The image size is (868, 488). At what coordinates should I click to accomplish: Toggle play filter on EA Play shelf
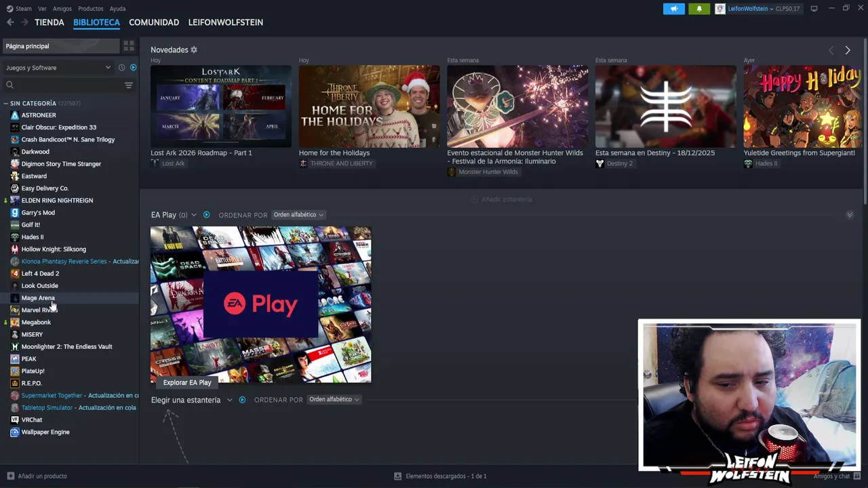[207, 215]
